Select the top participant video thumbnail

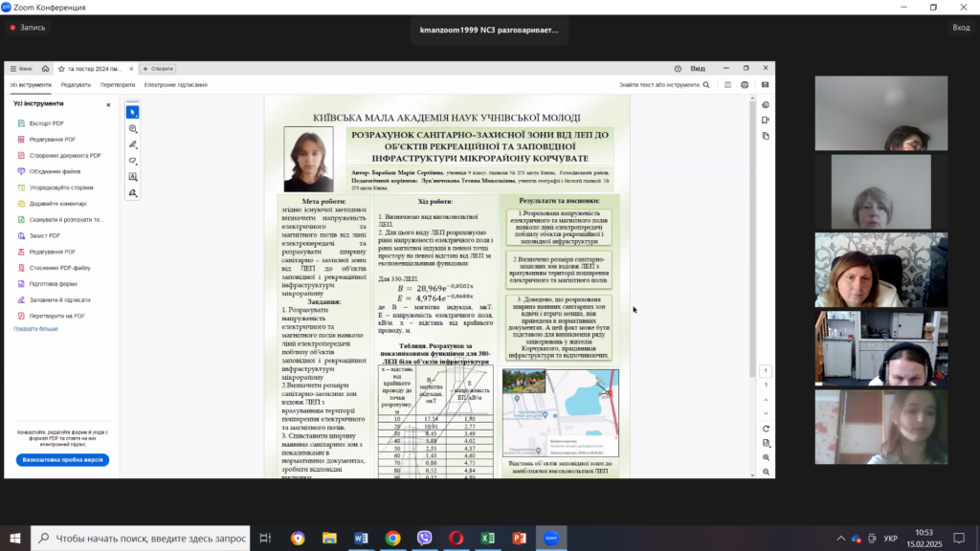click(881, 113)
